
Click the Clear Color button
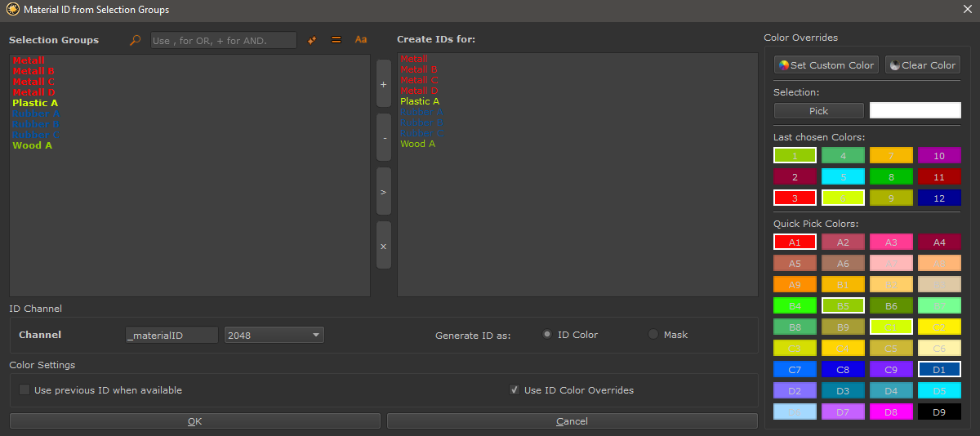pyautogui.click(x=923, y=65)
